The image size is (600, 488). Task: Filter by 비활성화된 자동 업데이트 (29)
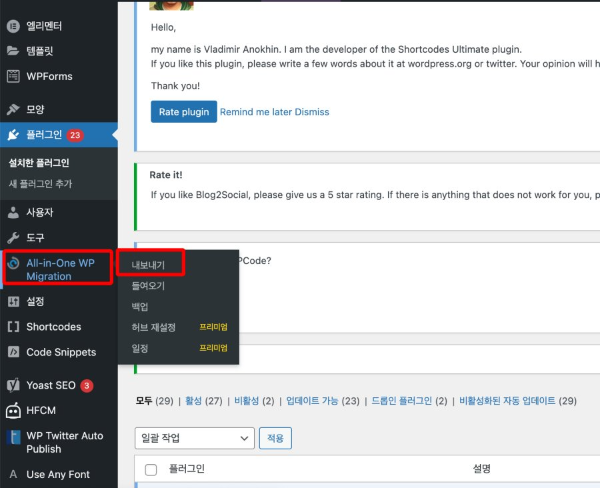[x=518, y=401]
